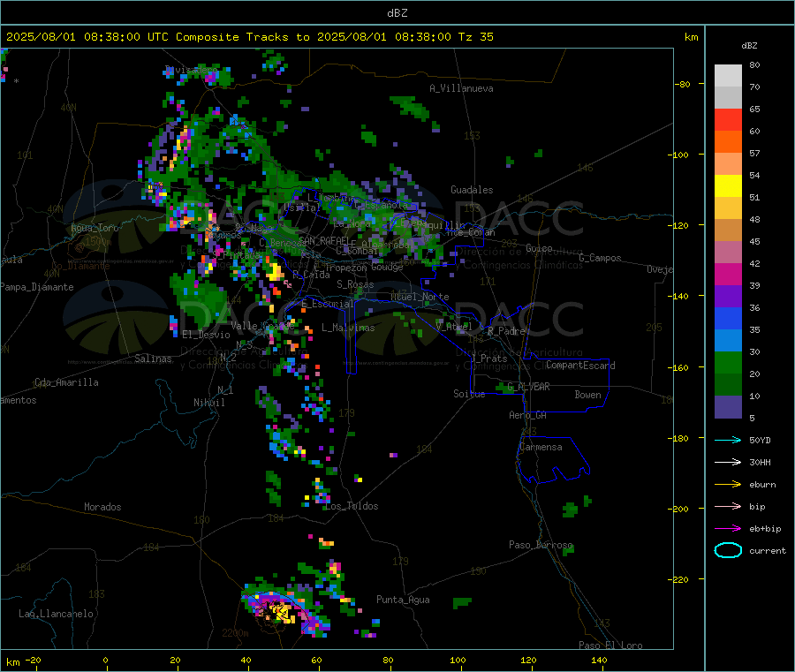Click the Salinas map label
795x672 pixels.
pyautogui.click(x=153, y=359)
